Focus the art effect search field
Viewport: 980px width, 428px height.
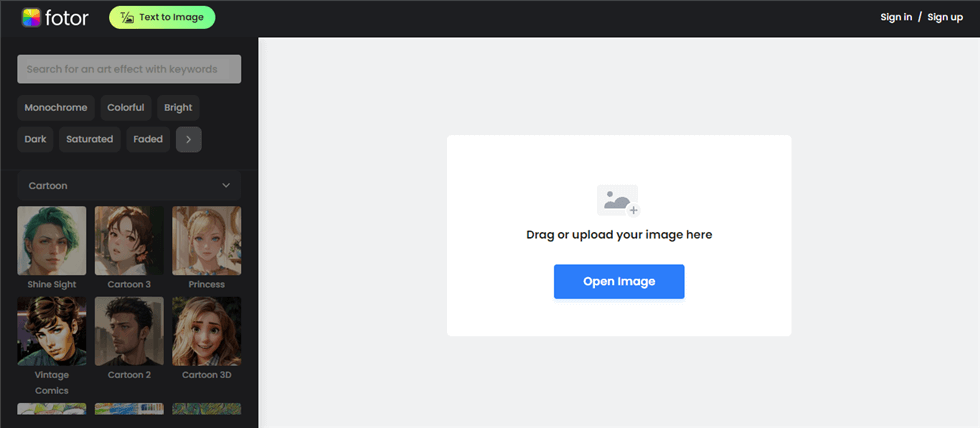tap(129, 69)
